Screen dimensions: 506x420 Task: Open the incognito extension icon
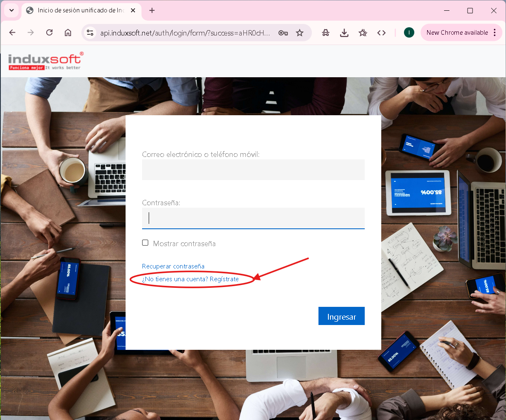pos(325,33)
